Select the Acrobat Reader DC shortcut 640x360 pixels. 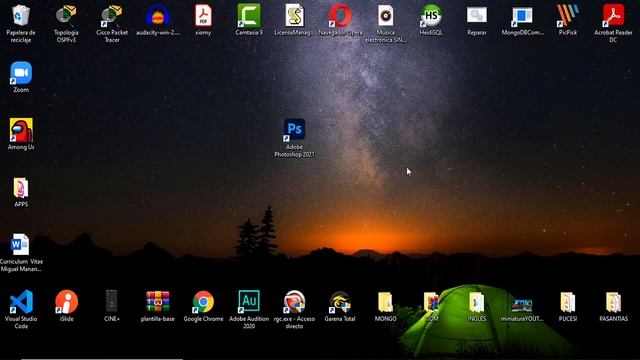pos(613,16)
